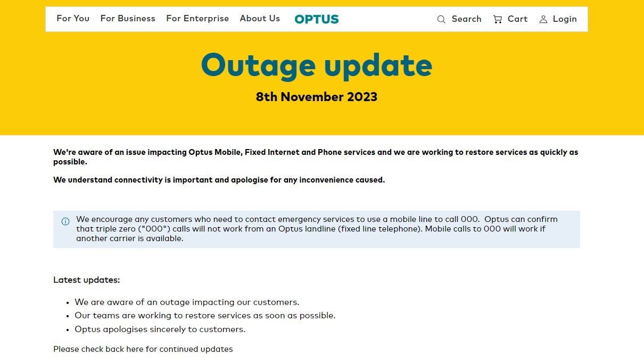644x363 pixels.
Task: Open the For Business menu
Action: coord(128,19)
